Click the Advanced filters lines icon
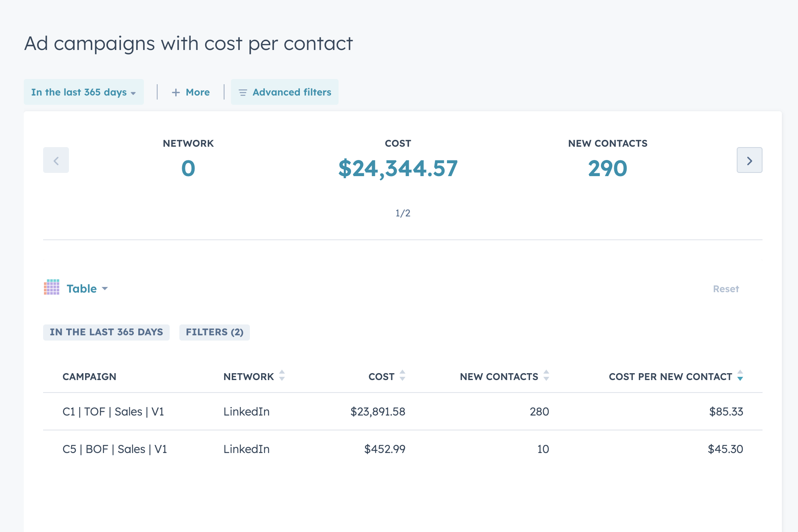Viewport: 798px width, 532px height. point(243,93)
